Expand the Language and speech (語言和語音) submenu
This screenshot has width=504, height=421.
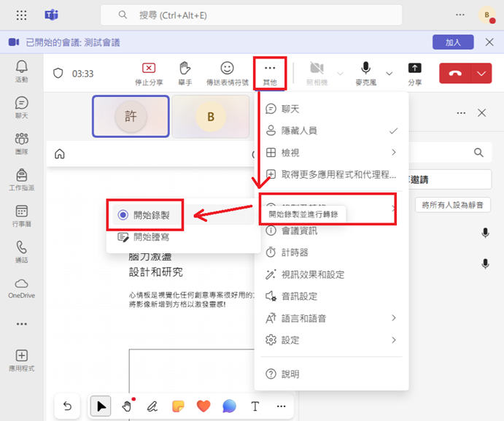coord(330,318)
